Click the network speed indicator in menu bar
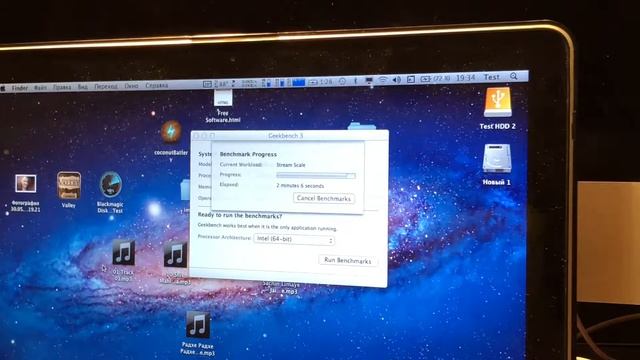This screenshot has width=640, height=360. coord(249,83)
